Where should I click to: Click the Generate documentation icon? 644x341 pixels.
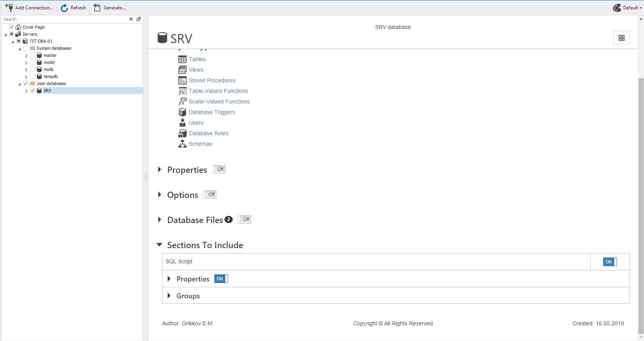point(97,7)
